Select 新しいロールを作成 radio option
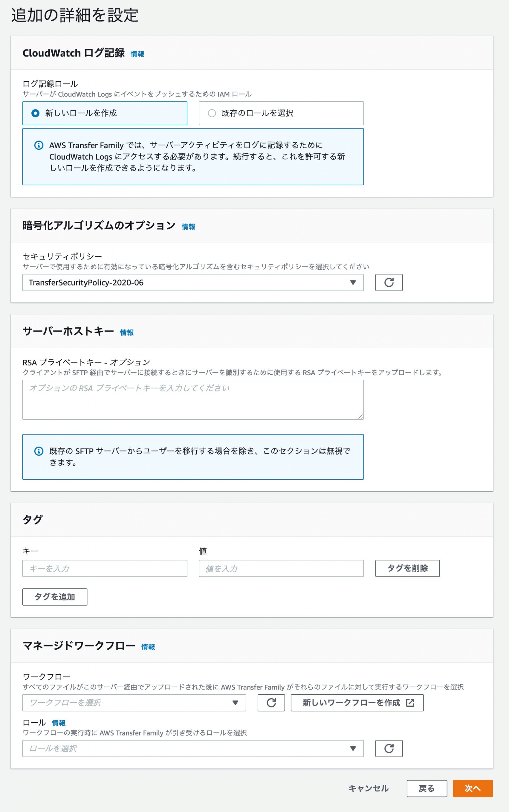The height and width of the screenshot is (812, 509). coord(105,113)
